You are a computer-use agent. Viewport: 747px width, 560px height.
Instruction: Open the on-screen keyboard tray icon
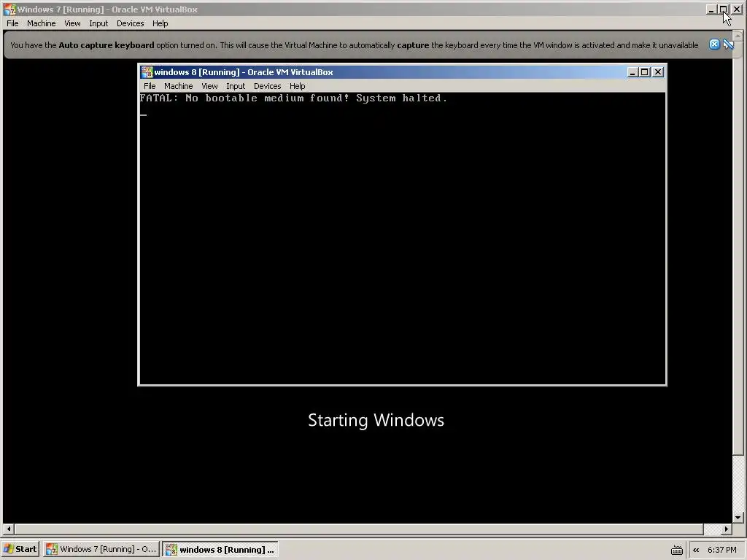point(677,550)
